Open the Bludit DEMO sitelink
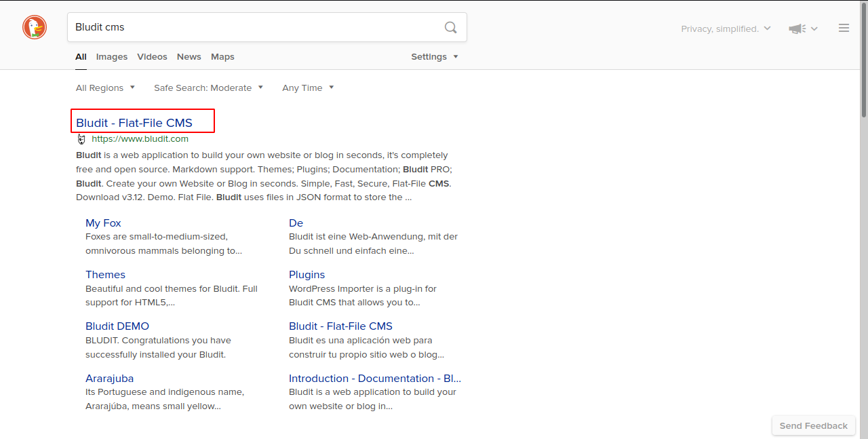Screen dimensions: 868x439 [117, 326]
